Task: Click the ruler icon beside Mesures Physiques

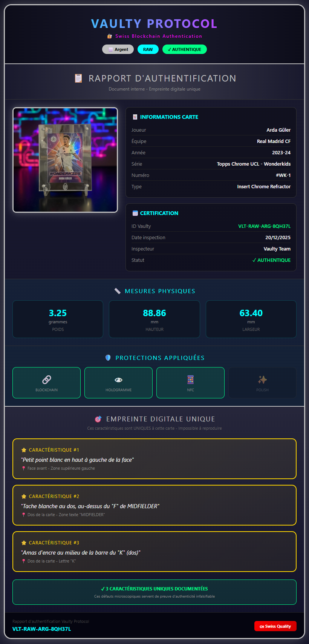Action: coord(118,291)
